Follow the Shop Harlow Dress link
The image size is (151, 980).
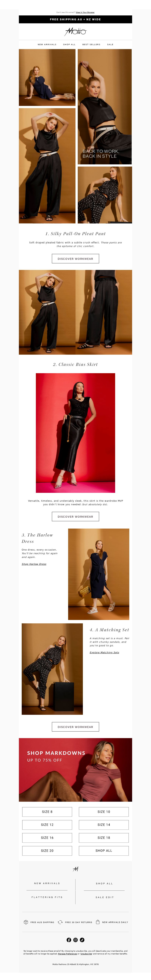(34, 564)
